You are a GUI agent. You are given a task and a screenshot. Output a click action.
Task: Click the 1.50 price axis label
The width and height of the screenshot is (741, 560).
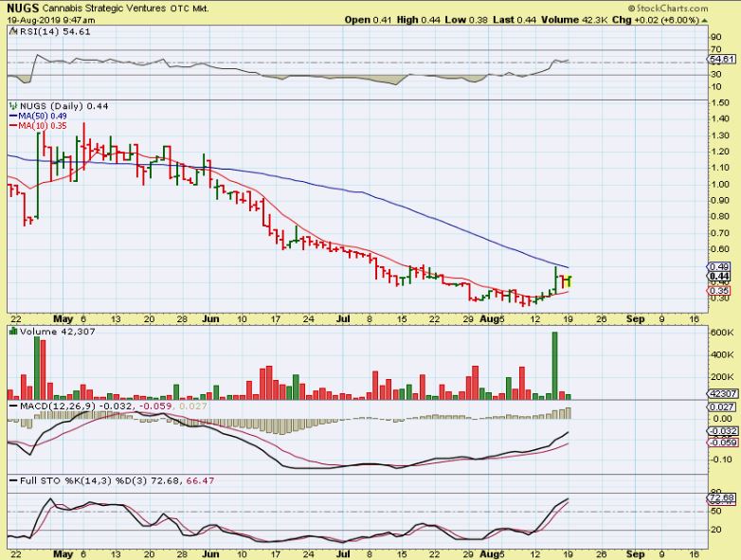pyautogui.click(x=720, y=103)
